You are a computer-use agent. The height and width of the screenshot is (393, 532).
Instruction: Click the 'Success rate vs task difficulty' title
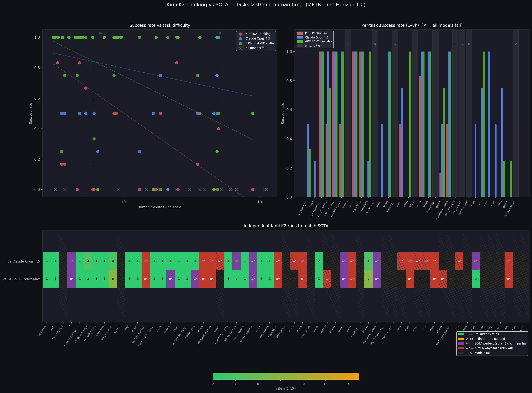pos(160,25)
